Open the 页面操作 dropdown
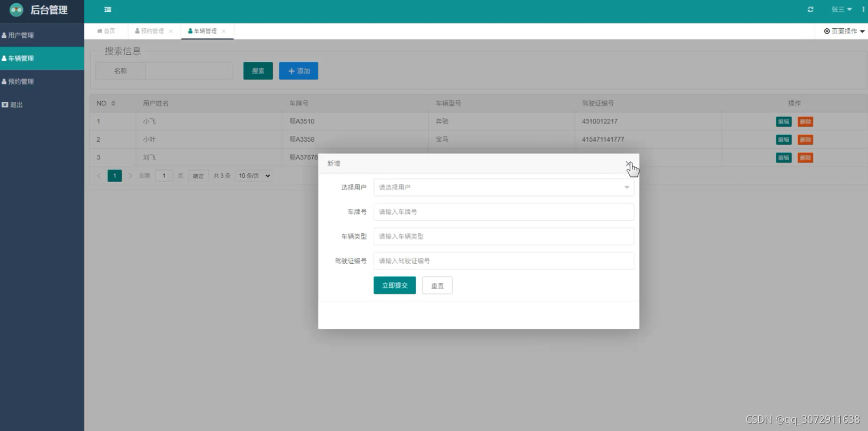This screenshot has width=868, height=431. point(844,31)
